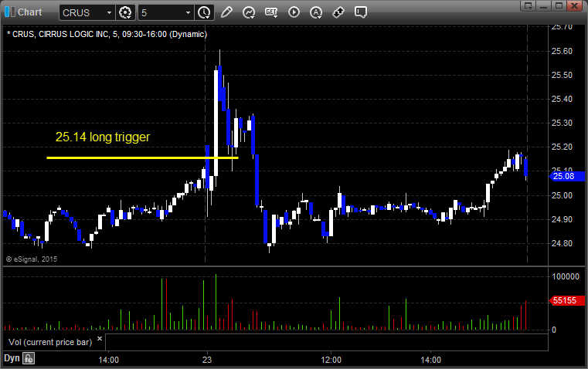
Task: Click the detach window button
Action: coord(528,5)
